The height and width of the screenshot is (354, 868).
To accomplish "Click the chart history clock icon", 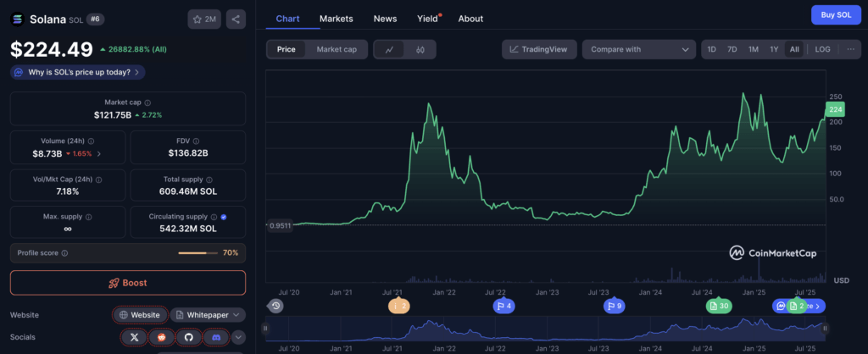I will tap(276, 306).
